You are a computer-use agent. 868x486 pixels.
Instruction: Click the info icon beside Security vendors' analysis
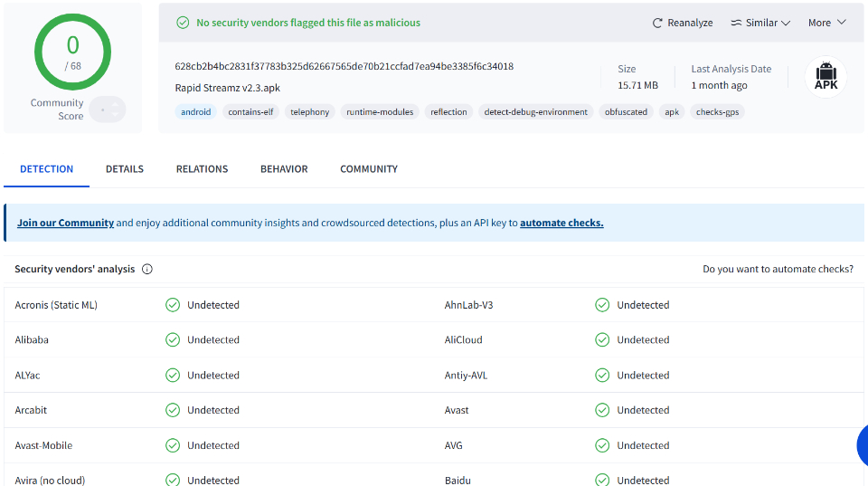pyautogui.click(x=147, y=269)
